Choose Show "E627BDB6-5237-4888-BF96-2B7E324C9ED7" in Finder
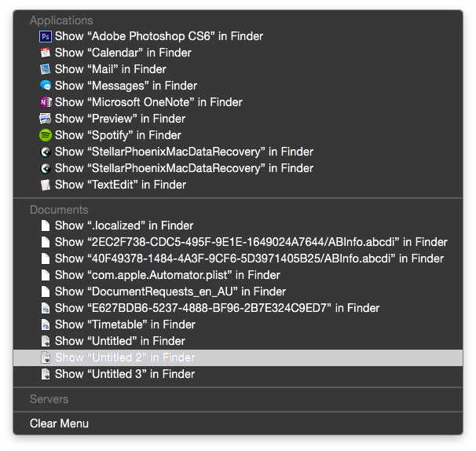Image resolution: width=476 pixels, height=451 pixels. tap(238, 308)
